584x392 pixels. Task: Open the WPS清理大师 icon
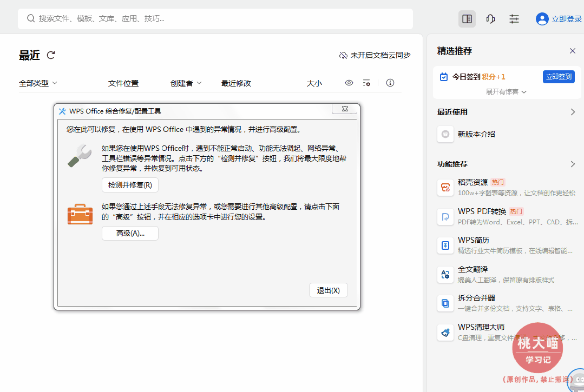[445, 332]
